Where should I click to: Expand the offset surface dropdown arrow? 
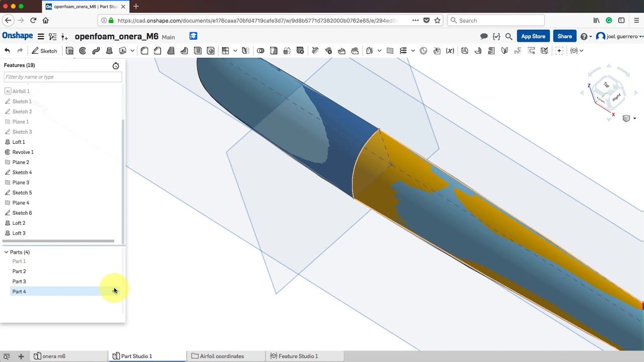pyautogui.click(x=379, y=51)
